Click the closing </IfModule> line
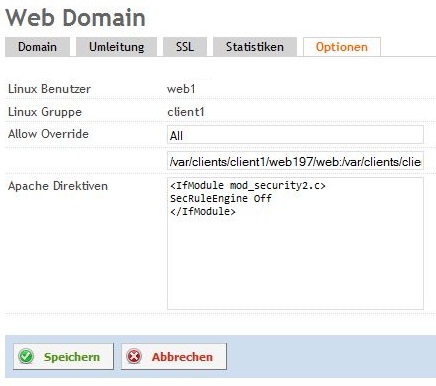436x386 pixels. click(203, 211)
